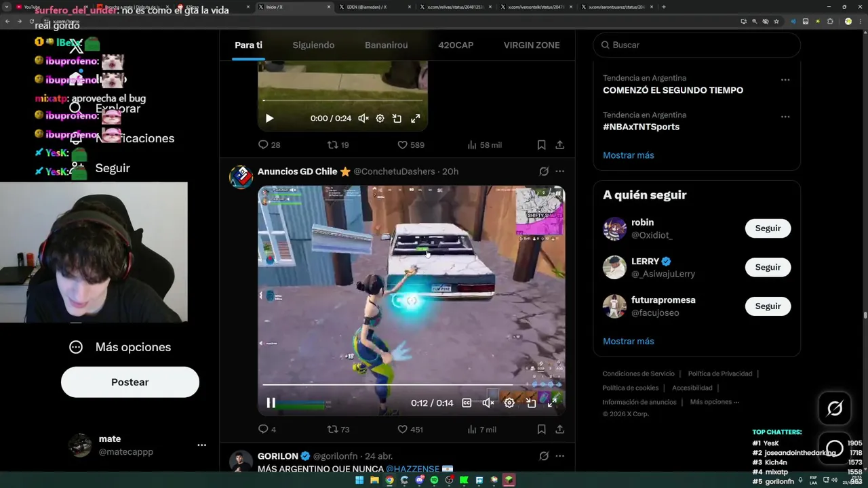The image size is (868, 488).
Task: Reply to the post with 4 comments
Action: click(267, 429)
